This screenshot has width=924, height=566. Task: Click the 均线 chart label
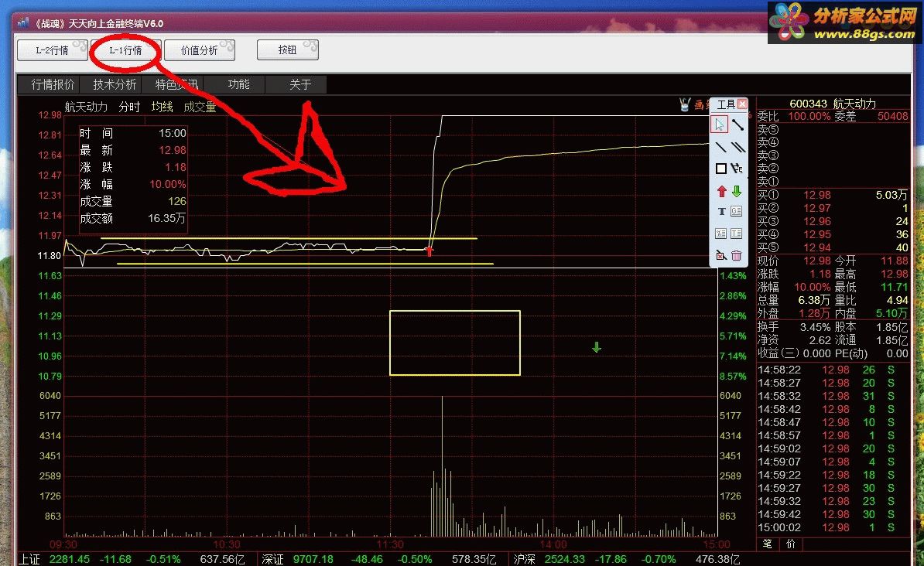[162, 107]
